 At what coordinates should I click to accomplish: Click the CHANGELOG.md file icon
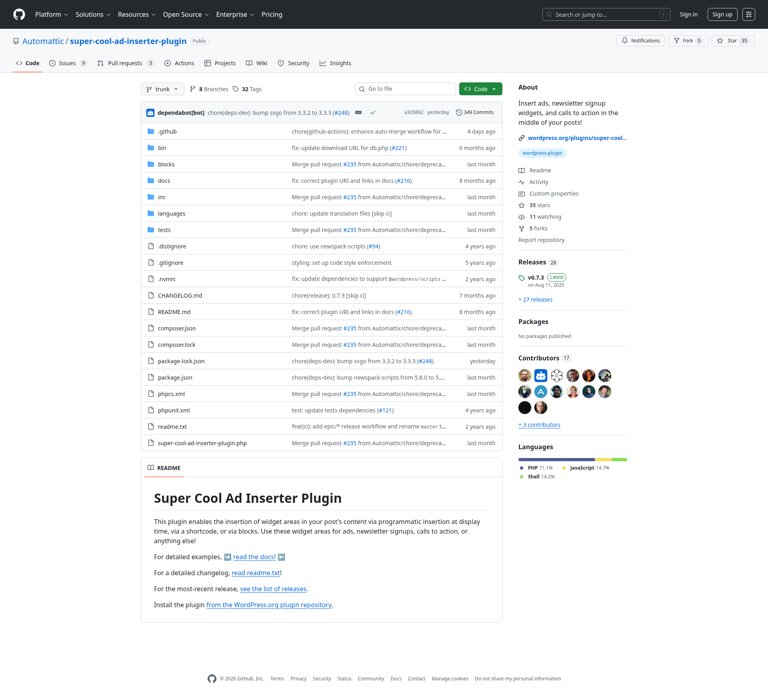pyautogui.click(x=151, y=296)
